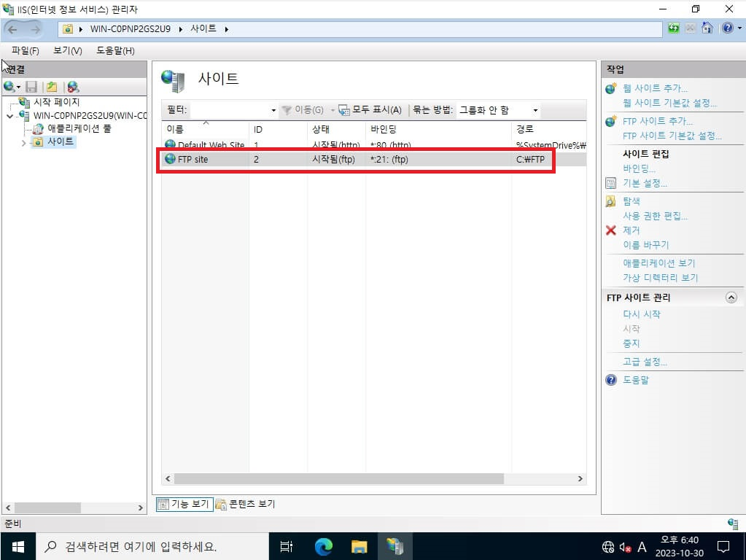
Task: Select the WIN-C0PNP2GS2U9 server node
Action: click(90, 115)
